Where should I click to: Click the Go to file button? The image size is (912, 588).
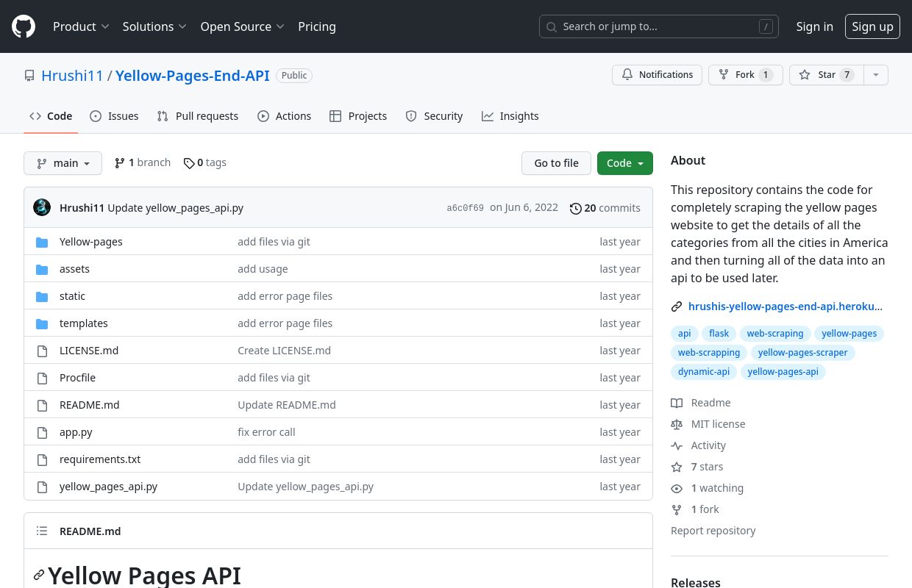pos(556,163)
